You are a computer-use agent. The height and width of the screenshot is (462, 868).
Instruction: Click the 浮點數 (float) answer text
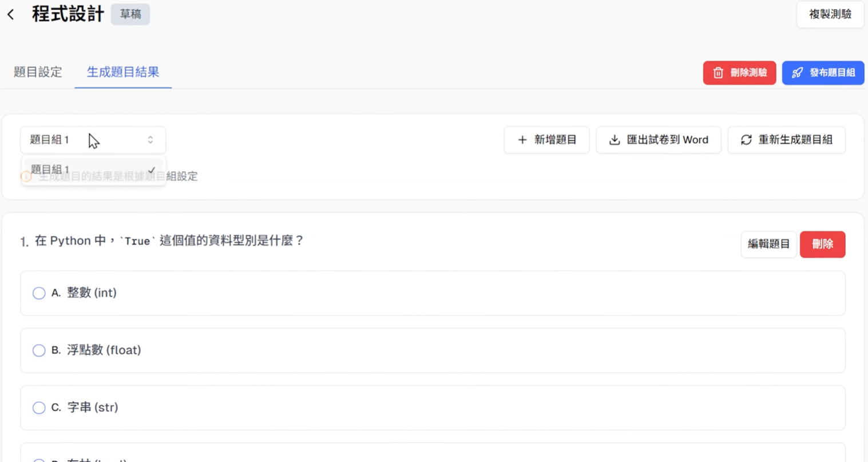click(x=104, y=350)
